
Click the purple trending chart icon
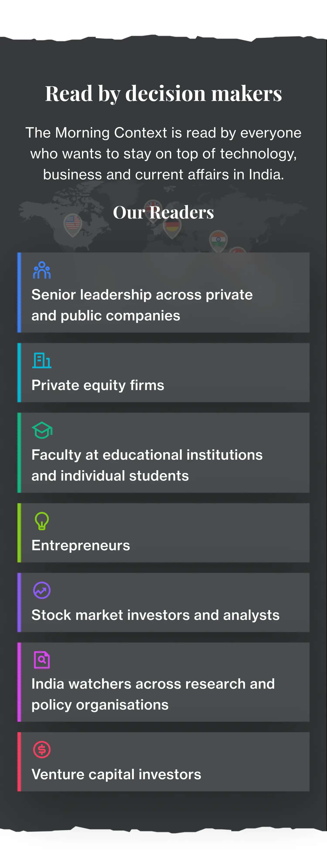pyautogui.click(x=42, y=590)
